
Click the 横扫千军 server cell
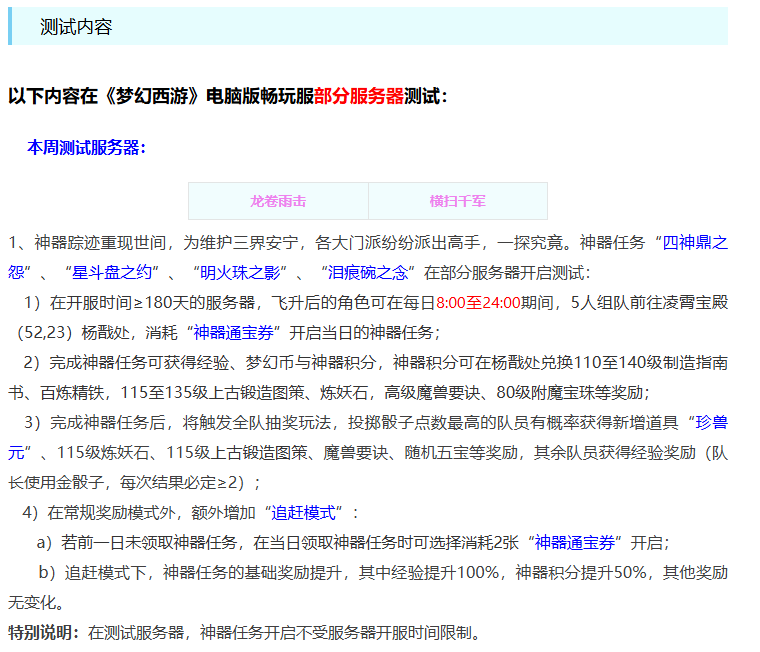[x=458, y=201]
